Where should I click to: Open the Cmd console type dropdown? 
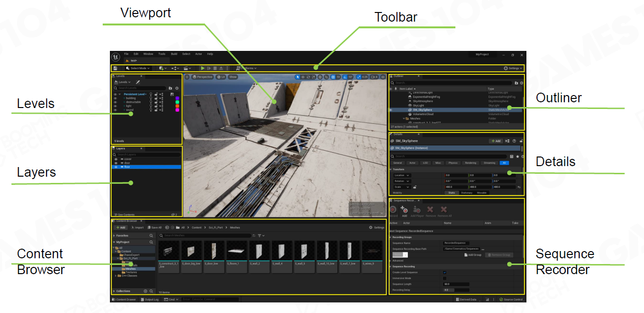tap(170, 299)
